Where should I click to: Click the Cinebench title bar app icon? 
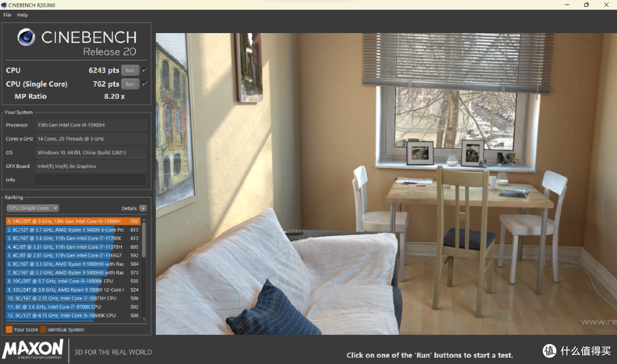pyautogui.click(x=4, y=5)
